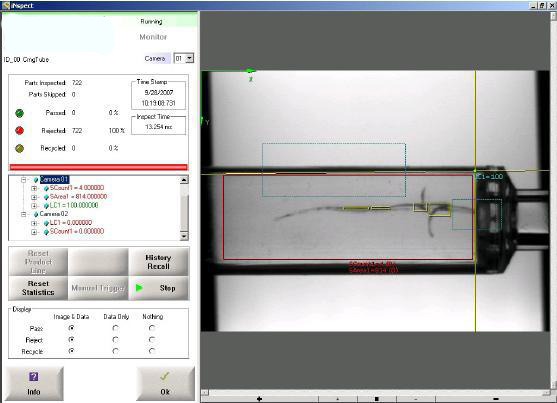Confirm with the Ok checkmark button

click(x=165, y=383)
